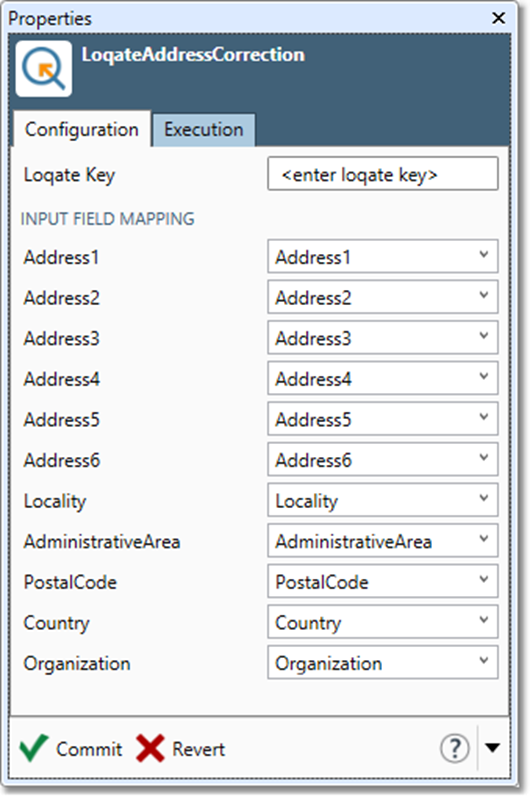530x798 pixels.
Task: Click the green Commit checkmark icon
Action: coord(34,748)
